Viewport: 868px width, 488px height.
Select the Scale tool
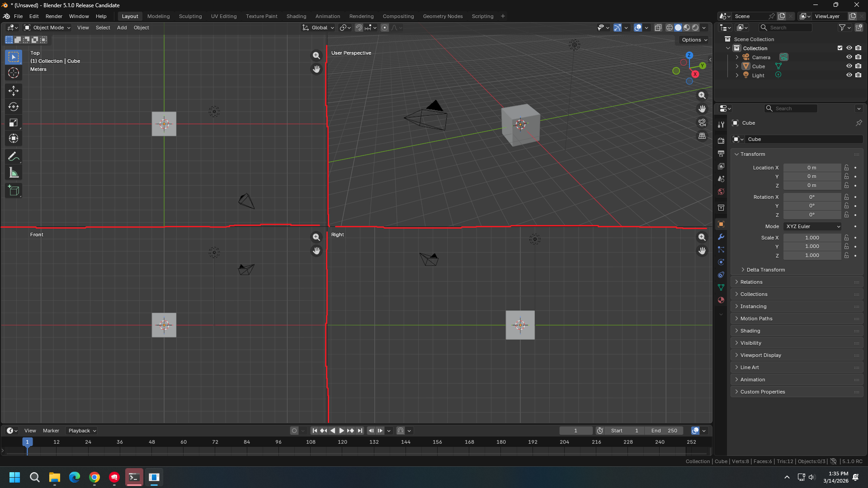coord(14,122)
